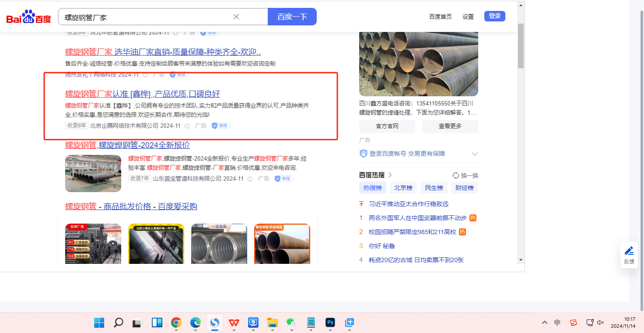Viewport: 644px width, 333px height.
Task: Open the 一诺金属 product image
Action: pyautogui.click(x=219, y=244)
